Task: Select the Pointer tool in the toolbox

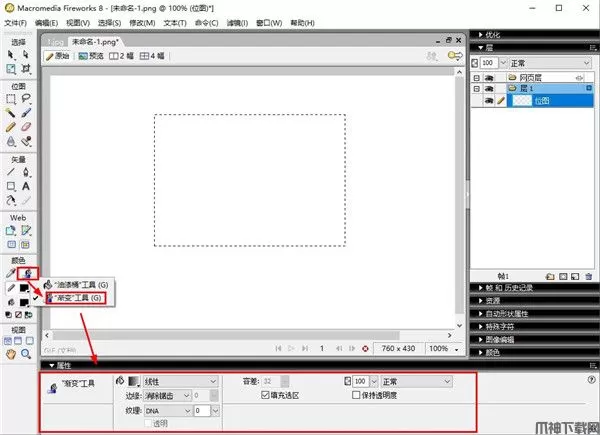Action: tap(11, 55)
